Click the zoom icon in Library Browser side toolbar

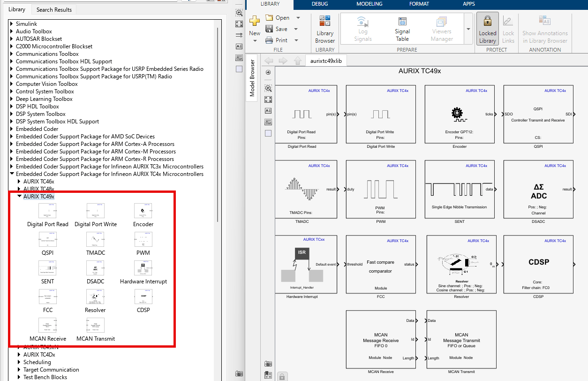pos(239,13)
